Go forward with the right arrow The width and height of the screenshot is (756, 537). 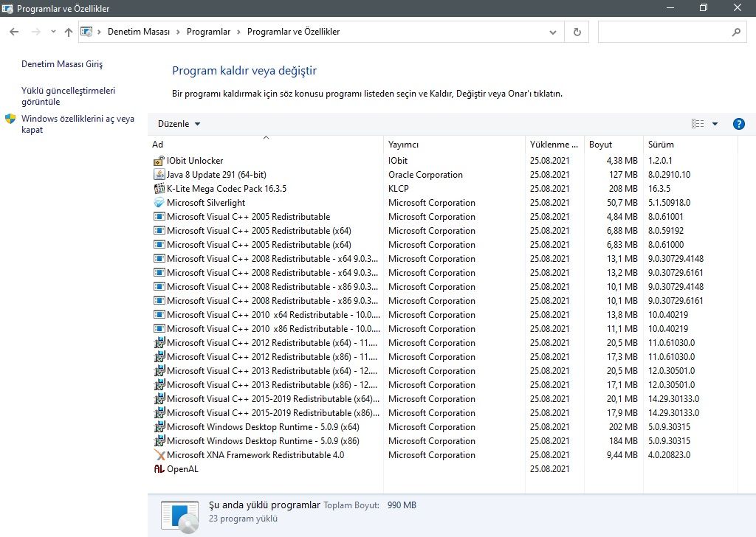click(36, 32)
